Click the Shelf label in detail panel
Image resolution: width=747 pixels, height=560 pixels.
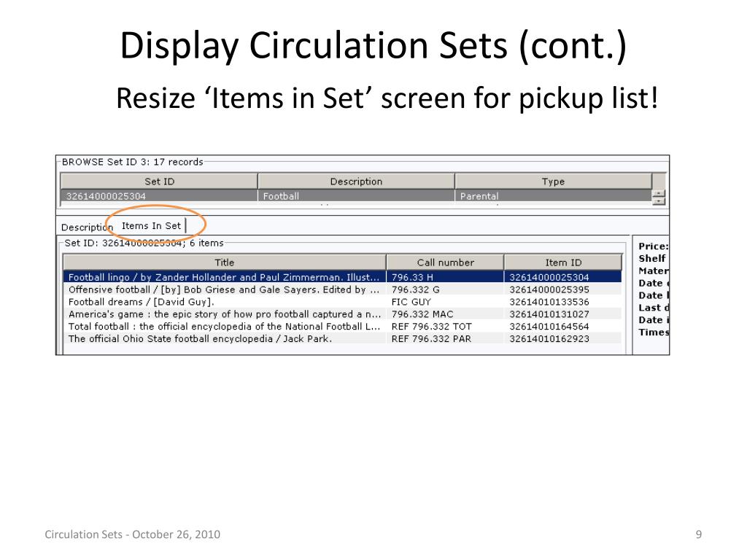click(651, 259)
